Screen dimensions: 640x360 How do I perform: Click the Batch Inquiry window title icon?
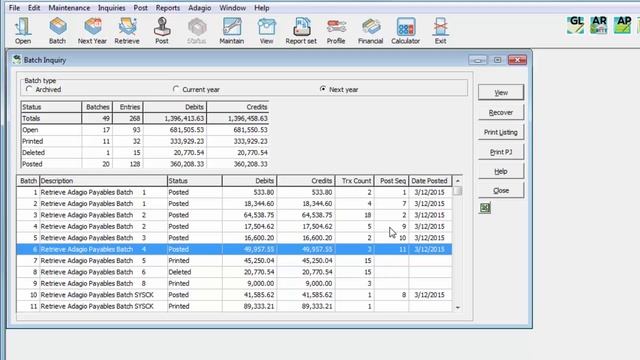pos(17,60)
